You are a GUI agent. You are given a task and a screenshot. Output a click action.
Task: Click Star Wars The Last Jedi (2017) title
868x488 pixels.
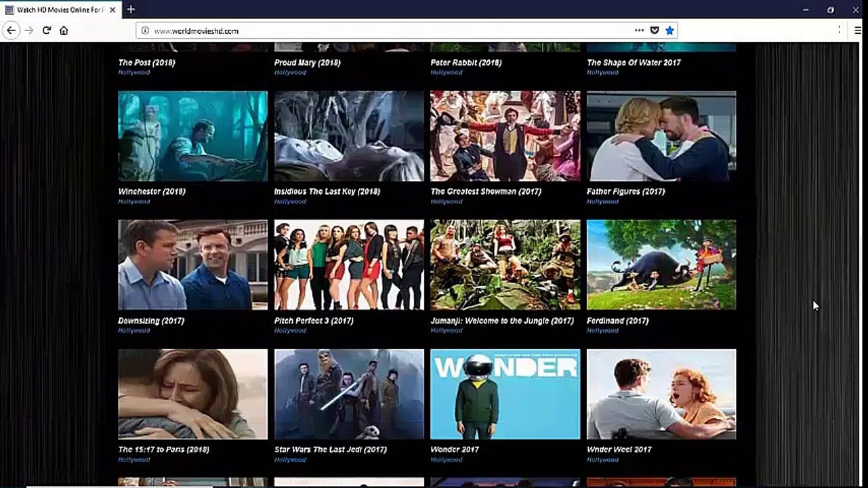(x=331, y=450)
